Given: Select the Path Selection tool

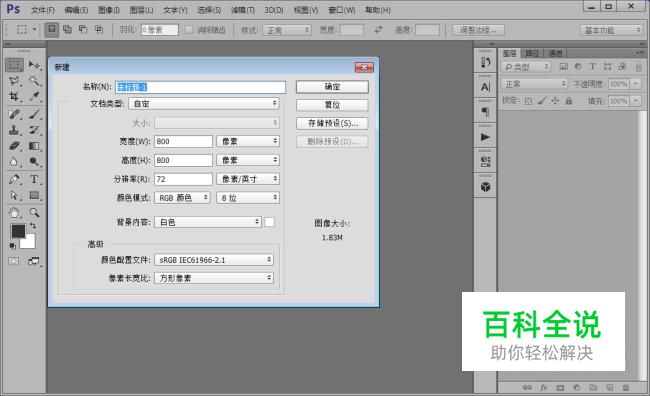Looking at the screenshot, I should pyautogui.click(x=14, y=195).
